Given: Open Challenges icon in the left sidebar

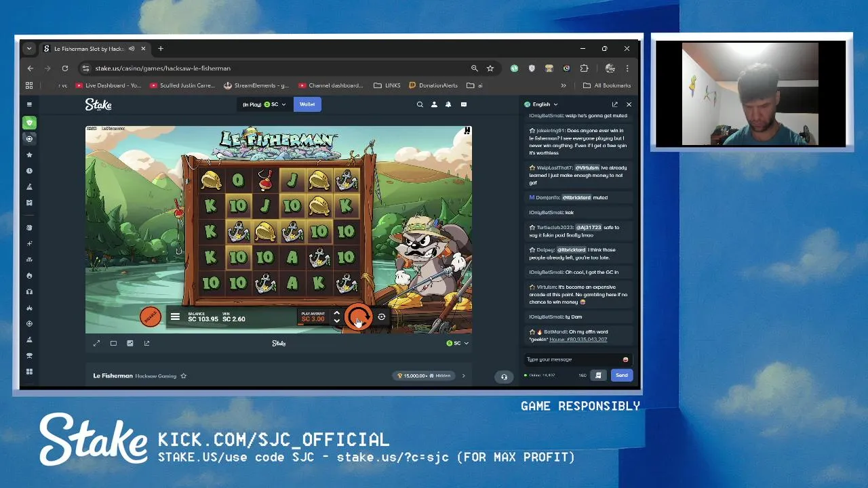Looking at the screenshot, I should point(29,187).
